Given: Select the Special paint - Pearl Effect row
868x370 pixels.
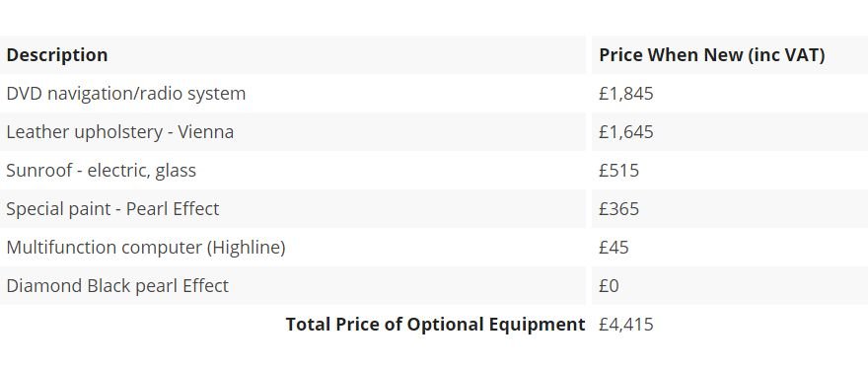Looking at the screenshot, I should (434, 209).
